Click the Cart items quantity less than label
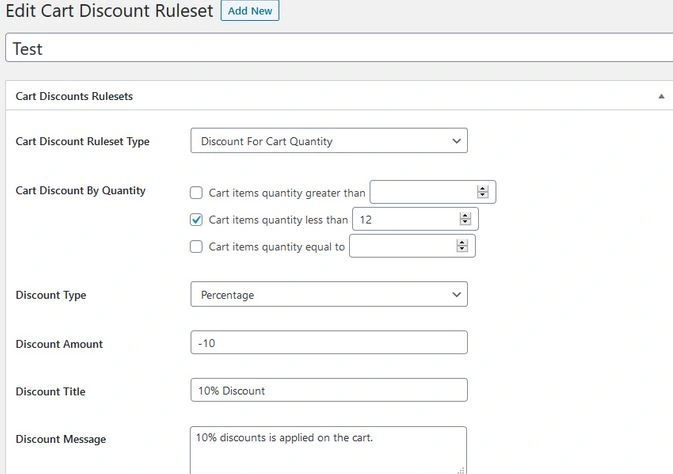This screenshot has width=673, height=474. point(278,220)
